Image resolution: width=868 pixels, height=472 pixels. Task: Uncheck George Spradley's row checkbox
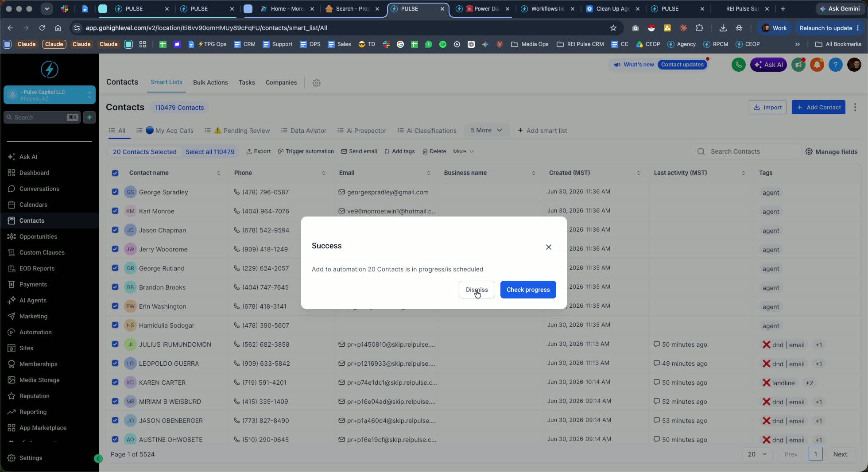coord(115,192)
